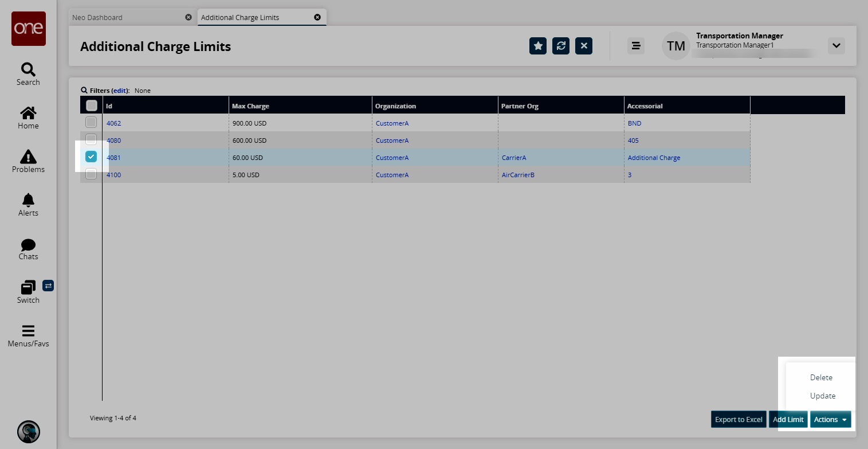Toggle the select-all header checkbox
This screenshot has height=449, width=868.
pyautogui.click(x=91, y=106)
